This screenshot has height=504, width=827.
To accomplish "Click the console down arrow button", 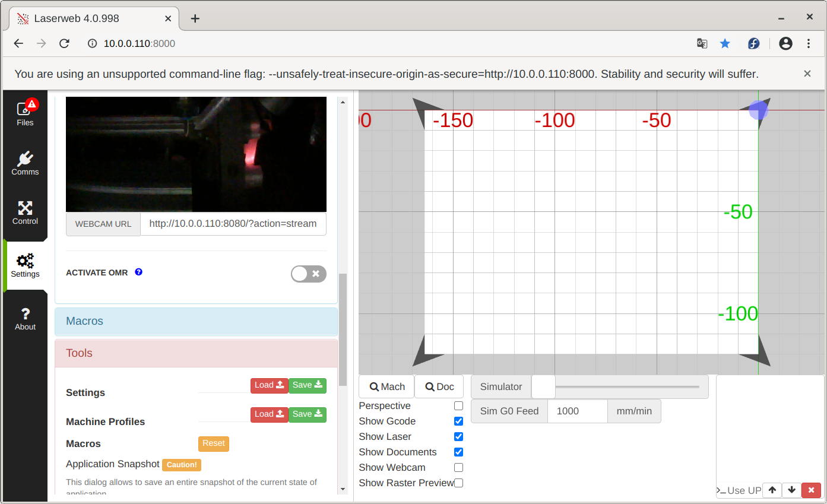I will pyautogui.click(x=791, y=490).
